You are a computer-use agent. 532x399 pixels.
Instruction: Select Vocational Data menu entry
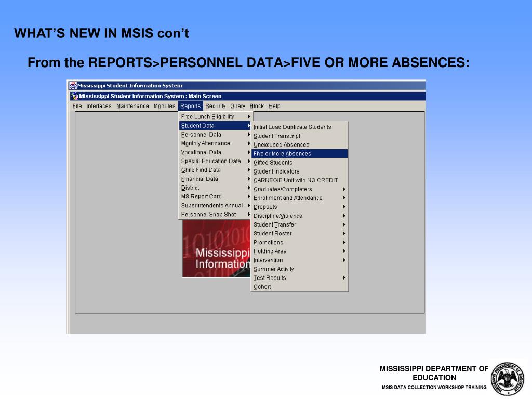(215, 152)
